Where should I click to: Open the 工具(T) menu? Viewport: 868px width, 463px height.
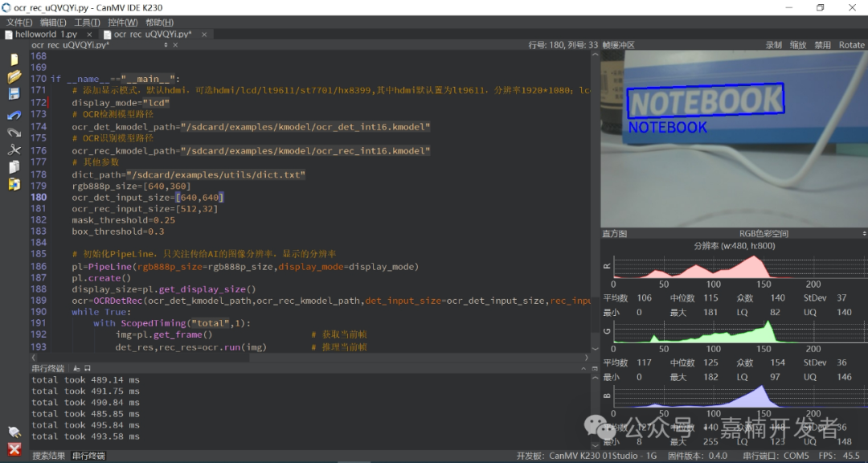[x=87, y=22]
